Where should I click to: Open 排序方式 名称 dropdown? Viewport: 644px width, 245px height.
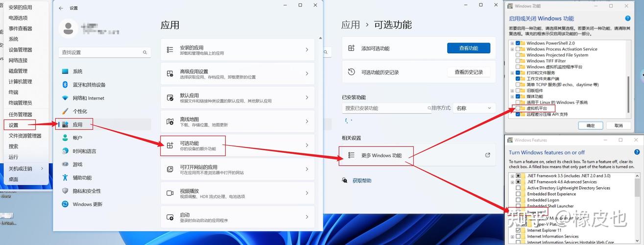click(x=474, y=108)
